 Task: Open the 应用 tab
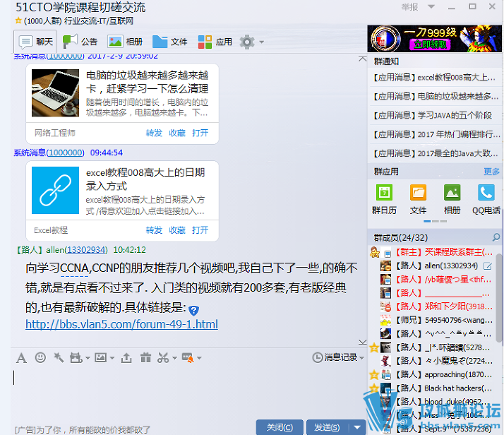click(x=215, y=42)
